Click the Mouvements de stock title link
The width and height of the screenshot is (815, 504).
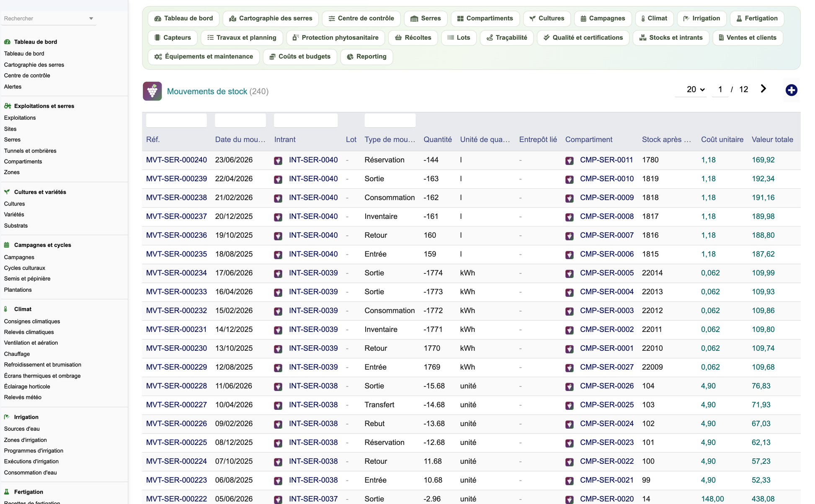click(207, 91)
